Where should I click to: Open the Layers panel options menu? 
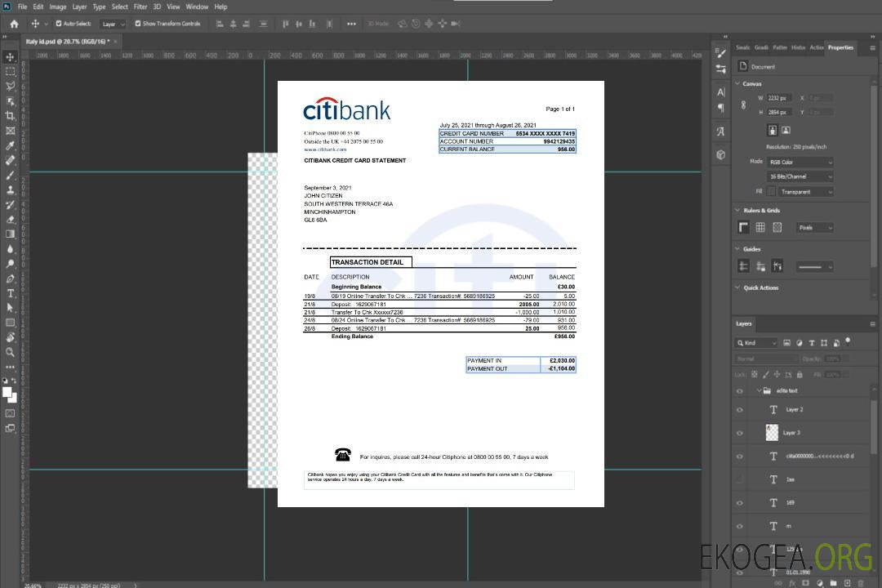[x=872, y=324]
